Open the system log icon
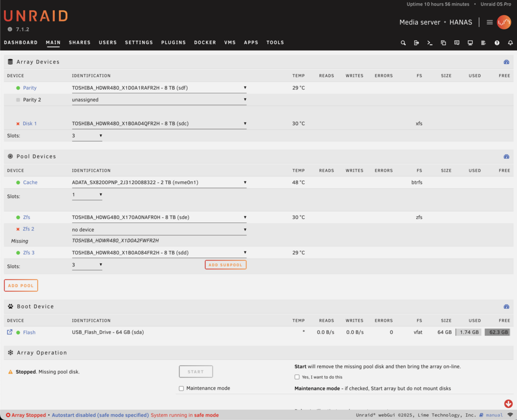This screenshot has height=420, width=517. (x=483, y=43)
